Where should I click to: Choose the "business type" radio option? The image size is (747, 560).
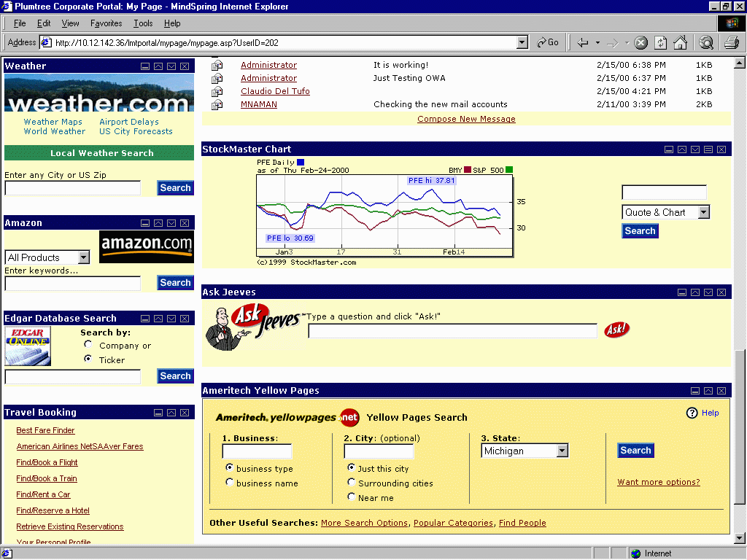click(x=230, y=467)
